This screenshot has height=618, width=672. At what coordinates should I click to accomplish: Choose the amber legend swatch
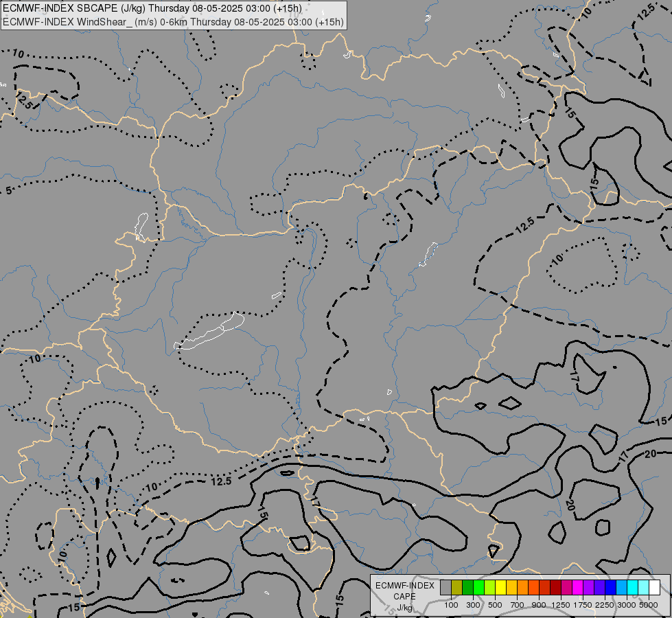[x=511, y=588]
